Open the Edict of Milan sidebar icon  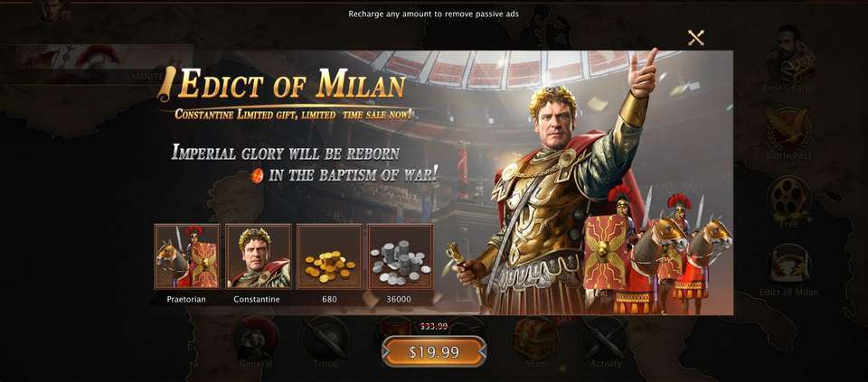pyautogui.click(x=788, y=269)
